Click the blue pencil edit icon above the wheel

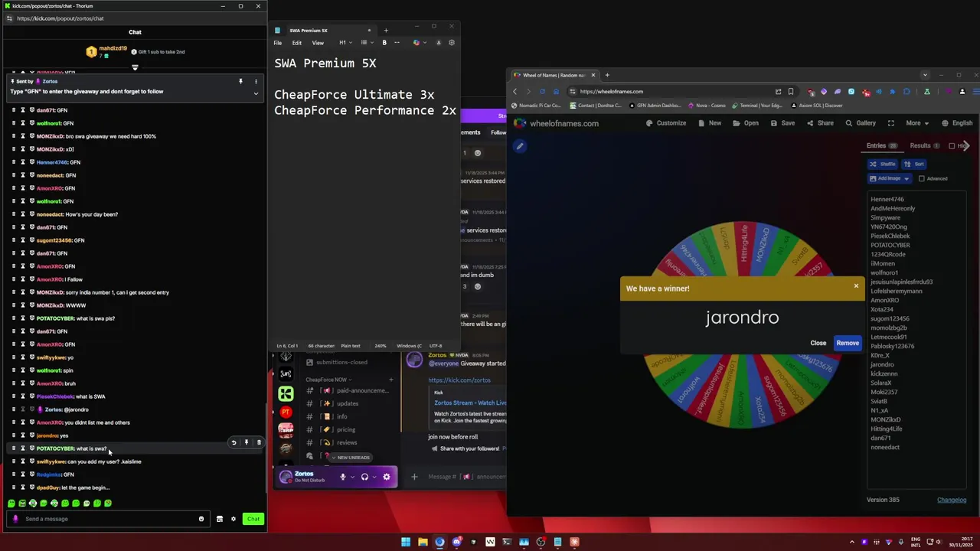click(x=520, y=146)
